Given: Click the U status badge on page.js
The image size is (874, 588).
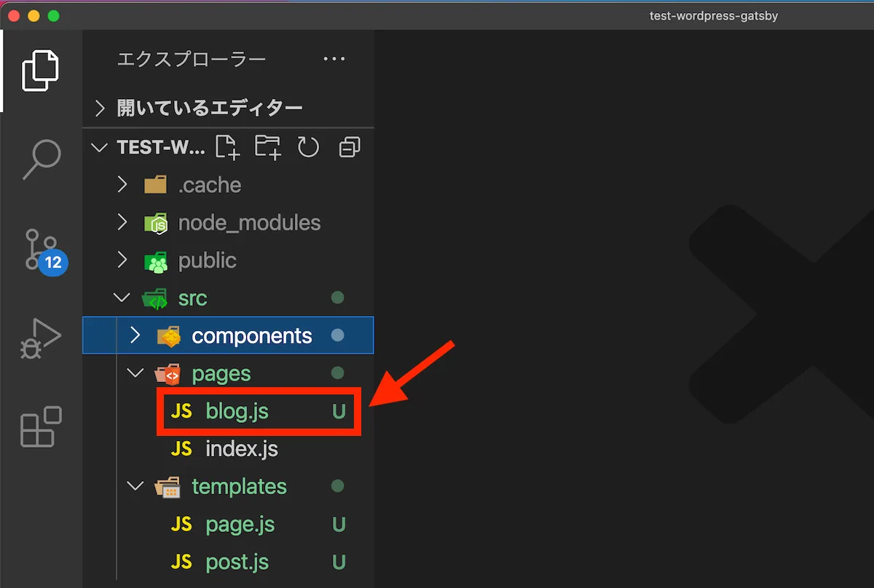Looking at the screenshot, I should 339,525.
